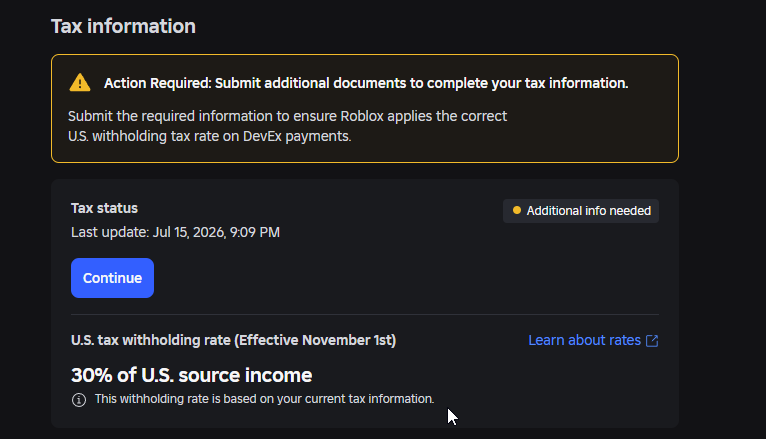
Task: Click the Tax status label
Action: pyautogui.click(x=104, y=209)
